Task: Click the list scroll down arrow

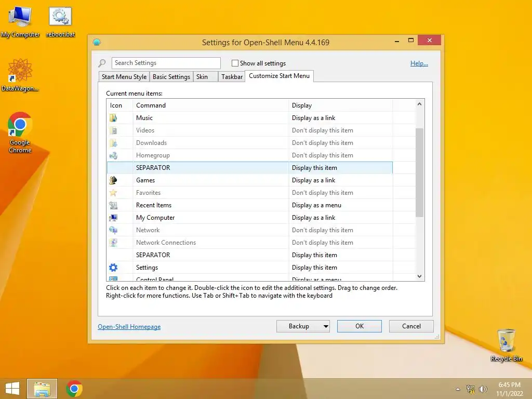Action: click(x=419, y=276)
